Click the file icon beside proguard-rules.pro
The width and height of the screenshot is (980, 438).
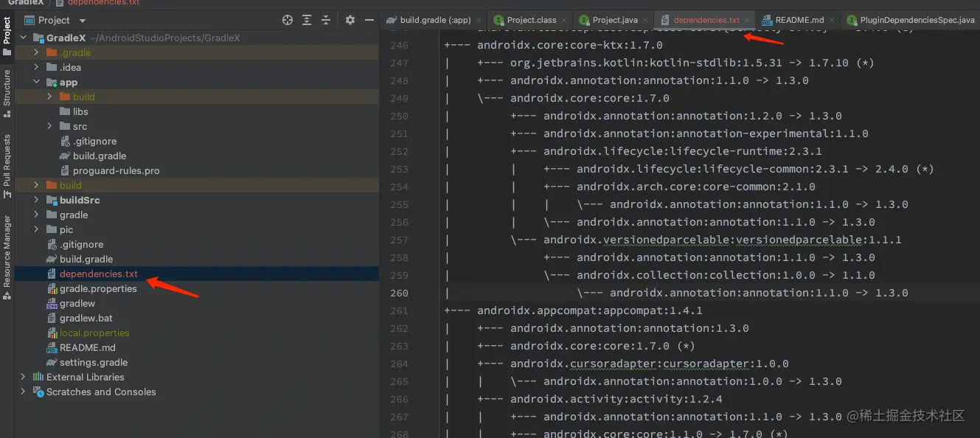coord(64,170)
